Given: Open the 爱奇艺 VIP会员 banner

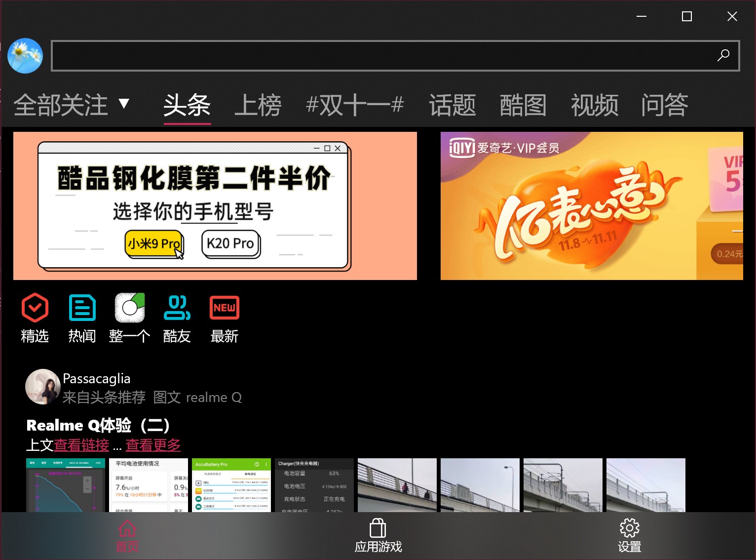Looking at the screenshot, I should 592,206.
